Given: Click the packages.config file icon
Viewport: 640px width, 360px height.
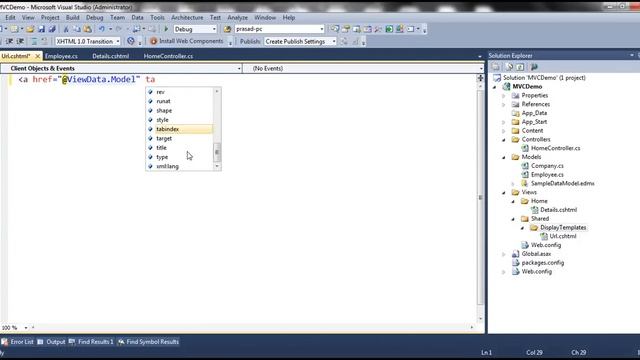Looking at the screenshot, I should [x=516, y=262].
